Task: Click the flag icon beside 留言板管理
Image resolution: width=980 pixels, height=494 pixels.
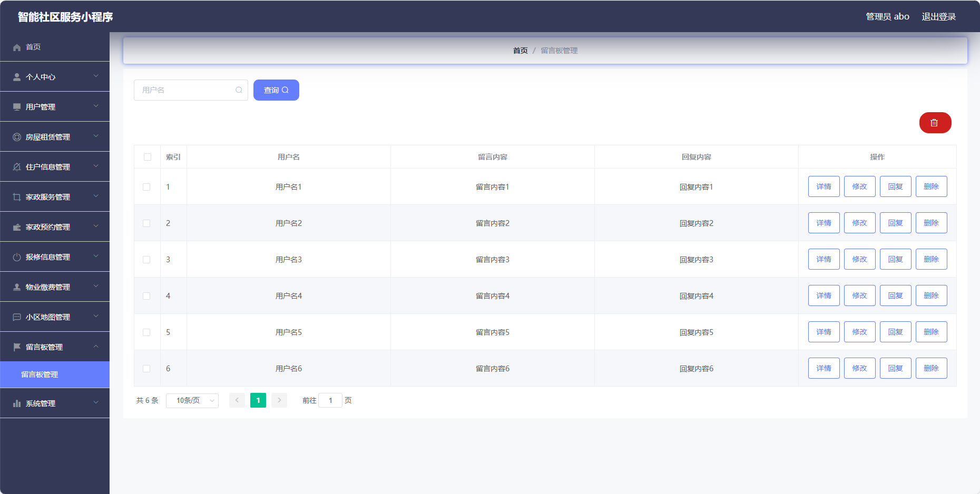Action: click(x=17, y=347)
